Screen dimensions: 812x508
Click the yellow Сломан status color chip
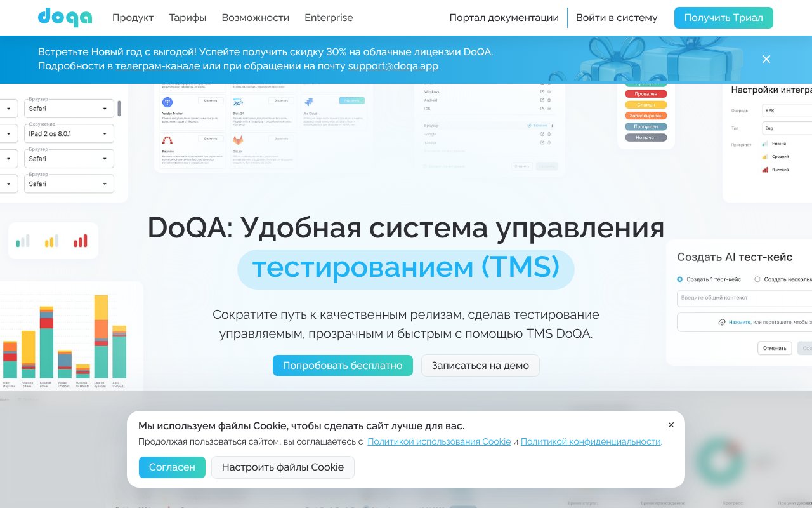pos(646,105)
